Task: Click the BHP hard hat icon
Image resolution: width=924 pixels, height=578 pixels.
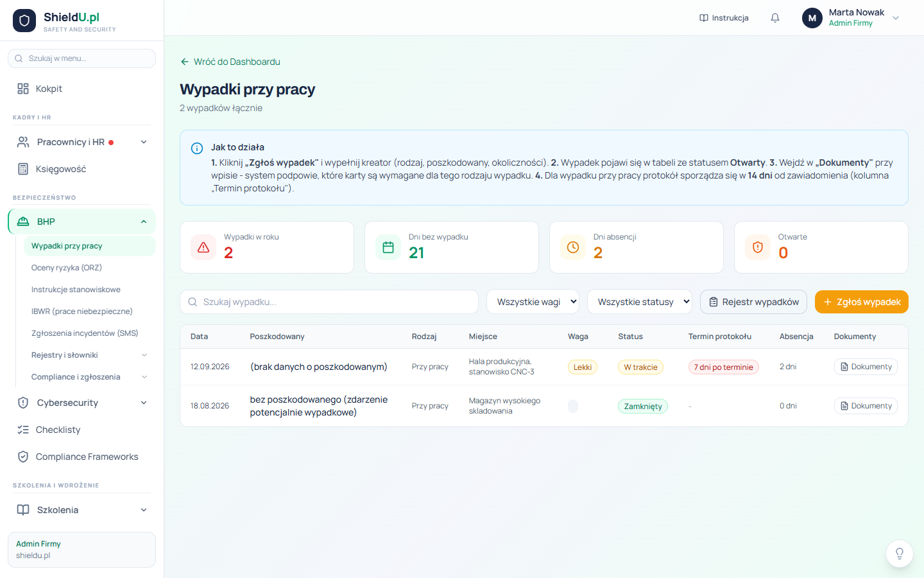Action: (23, 222)
